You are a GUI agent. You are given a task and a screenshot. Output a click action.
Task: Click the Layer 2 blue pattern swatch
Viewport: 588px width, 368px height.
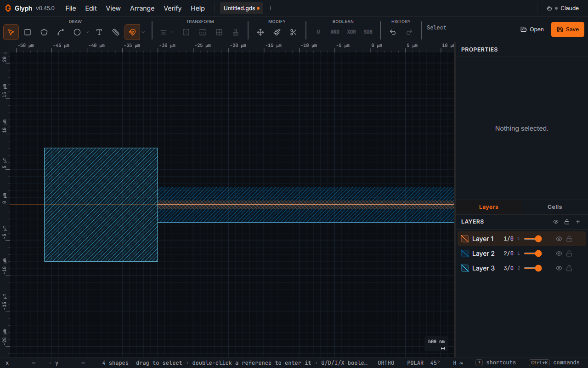(465, 253)
